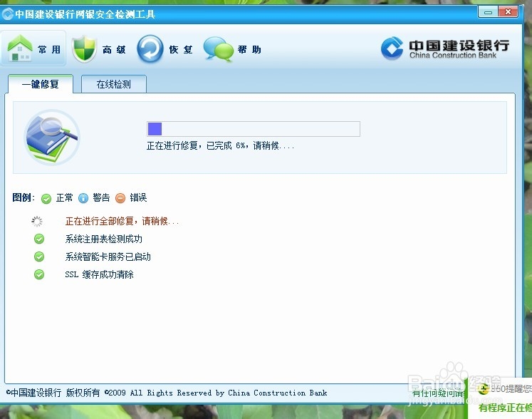This screenshot has width=532, height=419.
Task: Click the copyright text in footer
Action: 167,393
